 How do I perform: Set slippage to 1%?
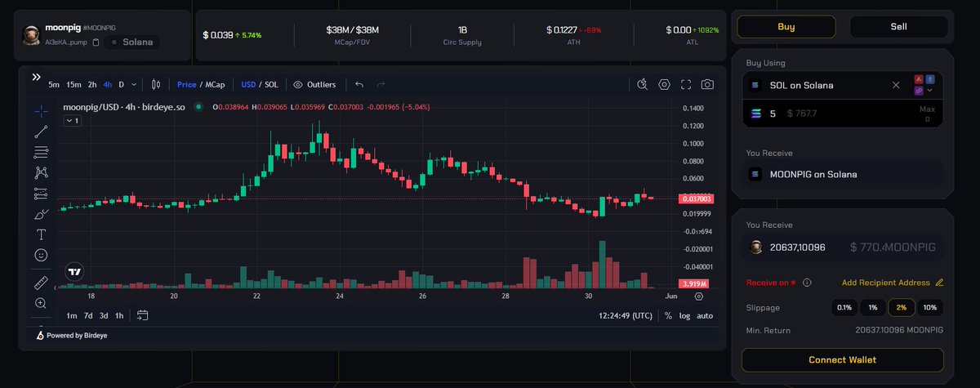(873, 307)
